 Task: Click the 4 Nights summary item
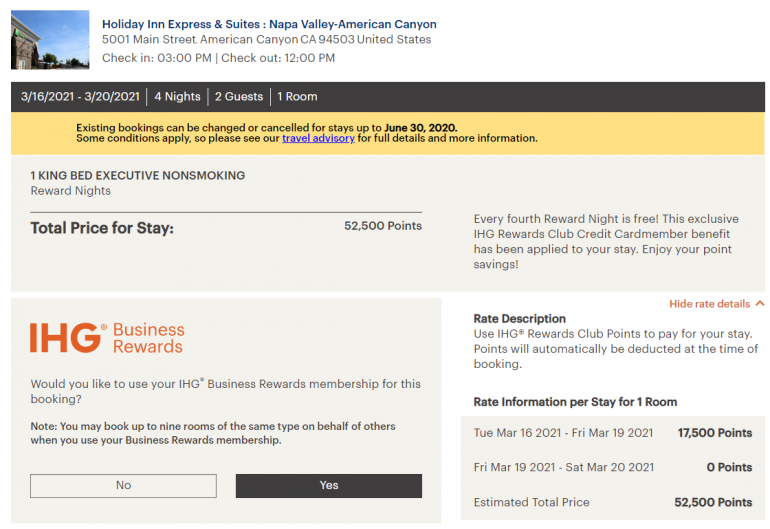177,97
